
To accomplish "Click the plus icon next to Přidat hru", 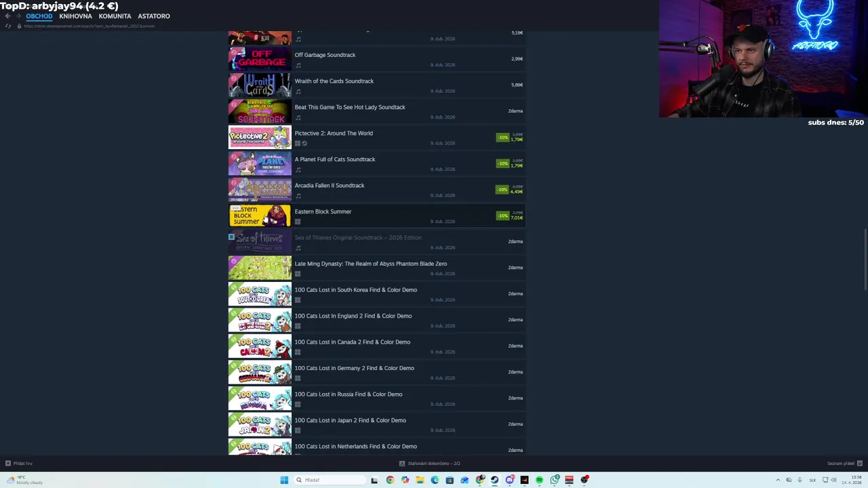I will click(7, 464).
